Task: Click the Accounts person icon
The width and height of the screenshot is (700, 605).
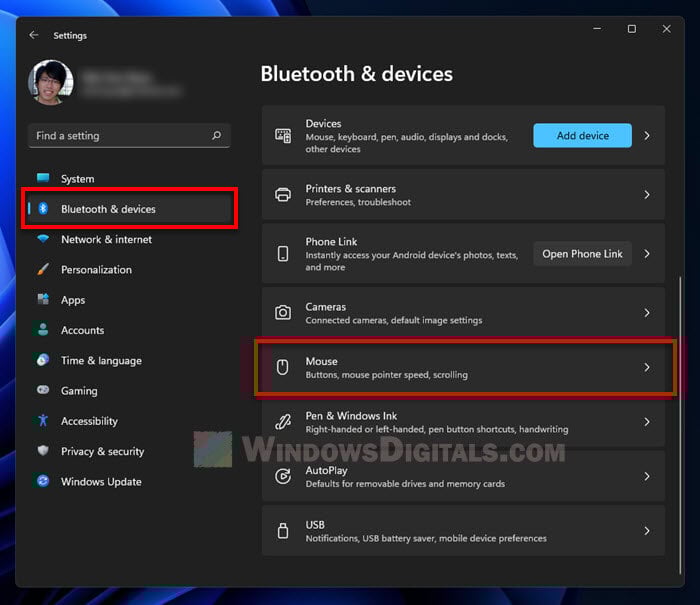Action: click(x=43, y=330)
